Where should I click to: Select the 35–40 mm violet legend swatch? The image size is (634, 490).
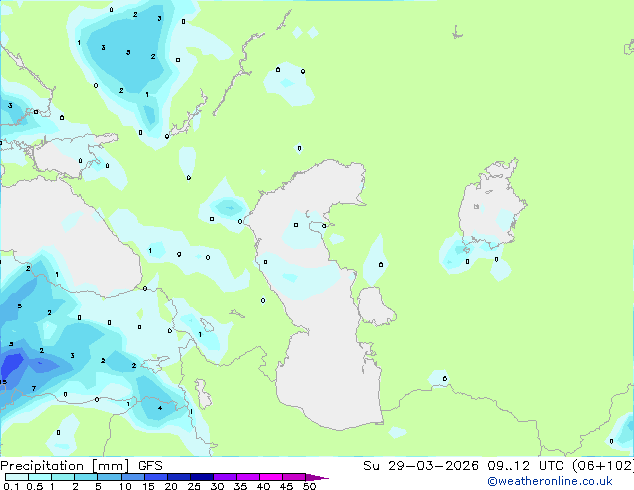(248, 477)
